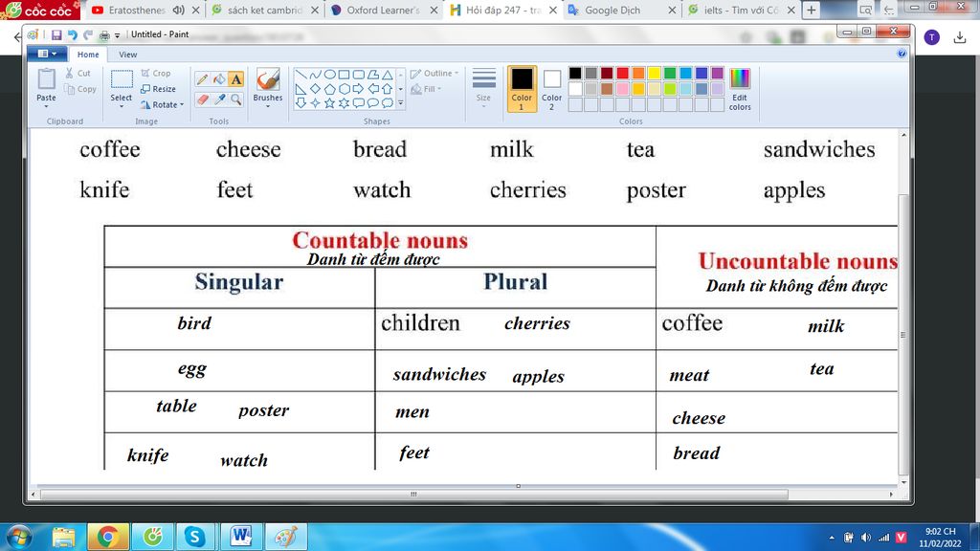The image size is (980, 551).
Task: Choose the Hexagon shape
Action: pos(345,89)
